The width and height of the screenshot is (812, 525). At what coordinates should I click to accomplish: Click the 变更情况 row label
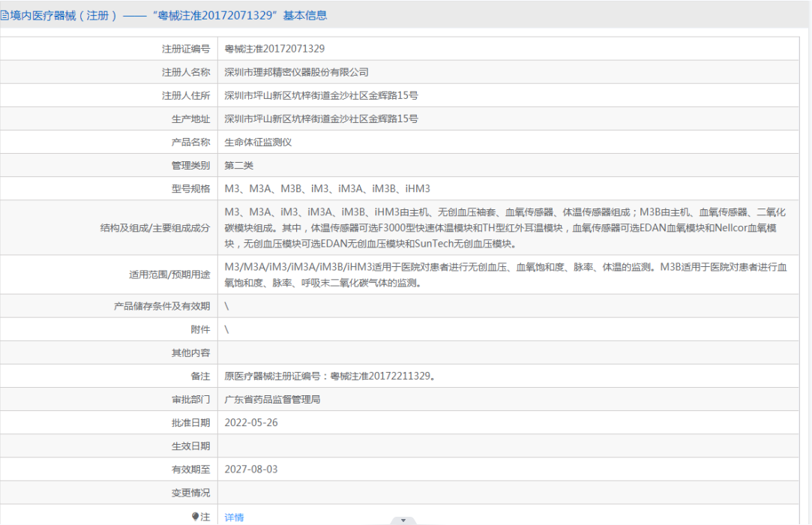pos(190,492)
